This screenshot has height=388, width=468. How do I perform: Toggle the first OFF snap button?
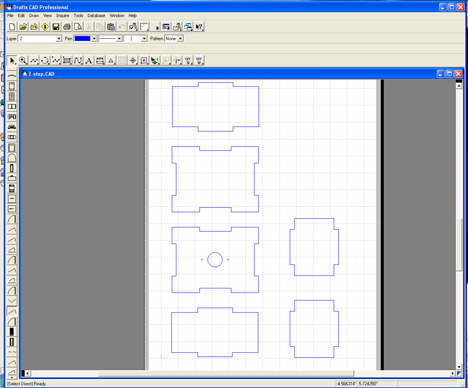click(188, 61)
